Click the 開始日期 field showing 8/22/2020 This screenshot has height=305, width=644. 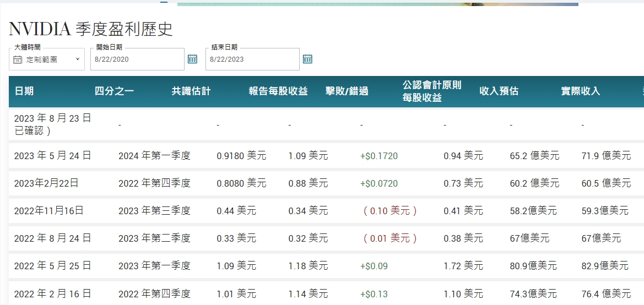pos(138,59)
